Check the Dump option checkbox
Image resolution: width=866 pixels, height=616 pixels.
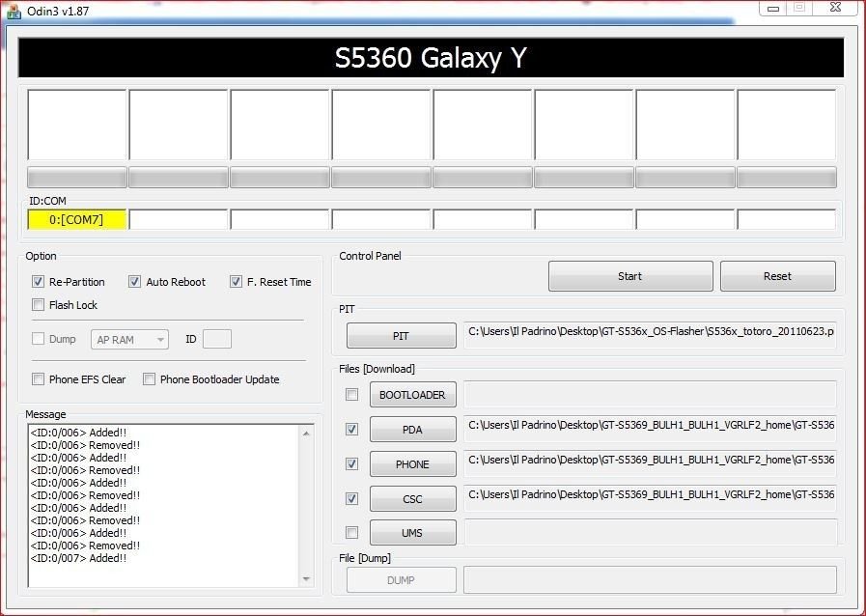(x=38, y=339)
